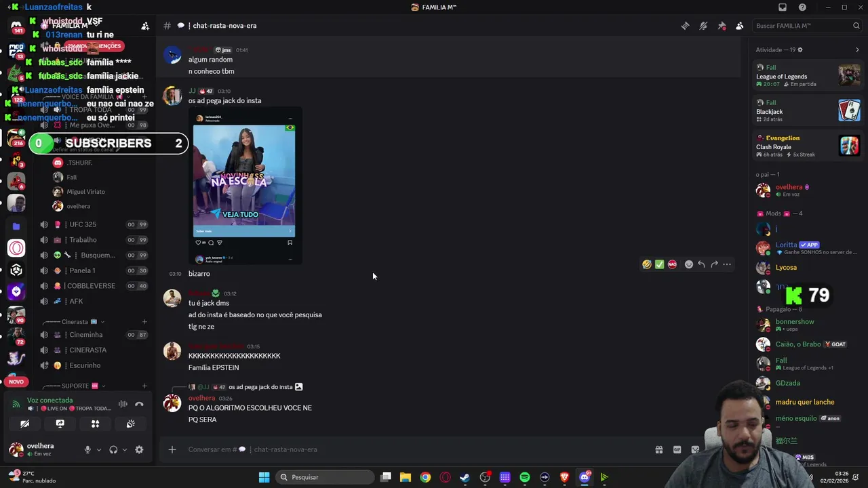Open bonnershow member profile

[808, 325]
